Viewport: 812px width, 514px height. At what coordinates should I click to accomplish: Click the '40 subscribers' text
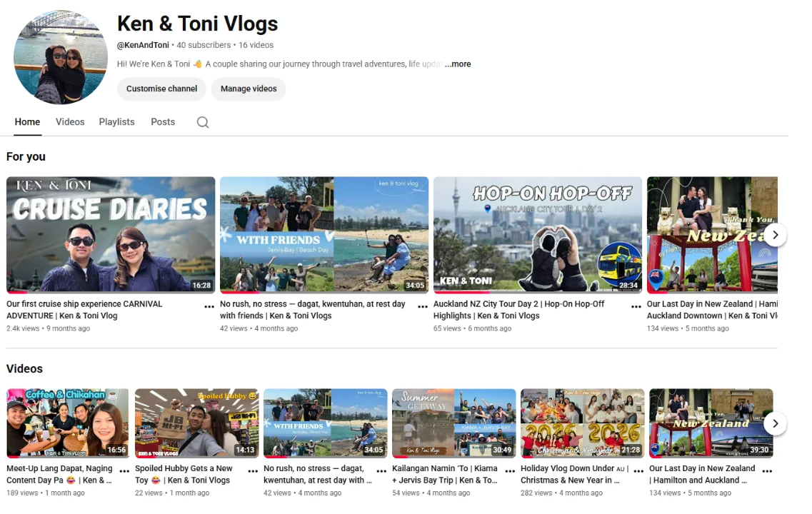pyautogui.click(x=204, y=45)
